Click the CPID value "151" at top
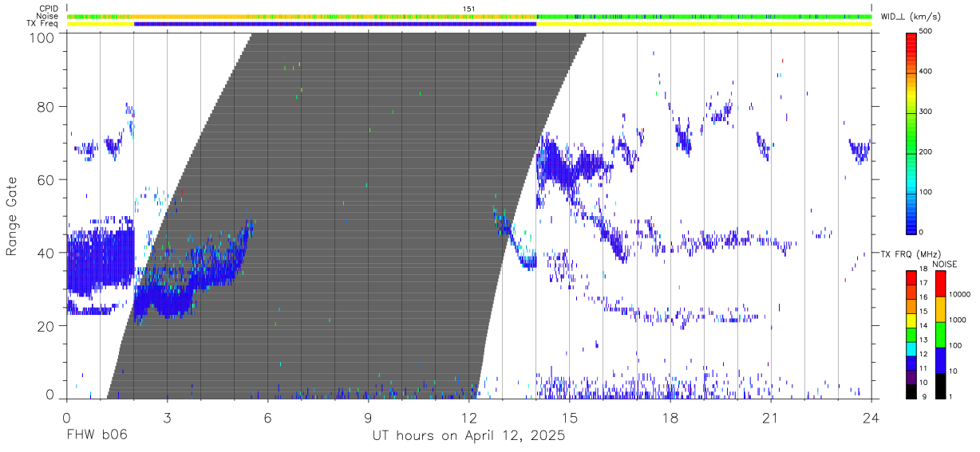The width and height of the screenshot is (980, 452). [x=468, y=8]
